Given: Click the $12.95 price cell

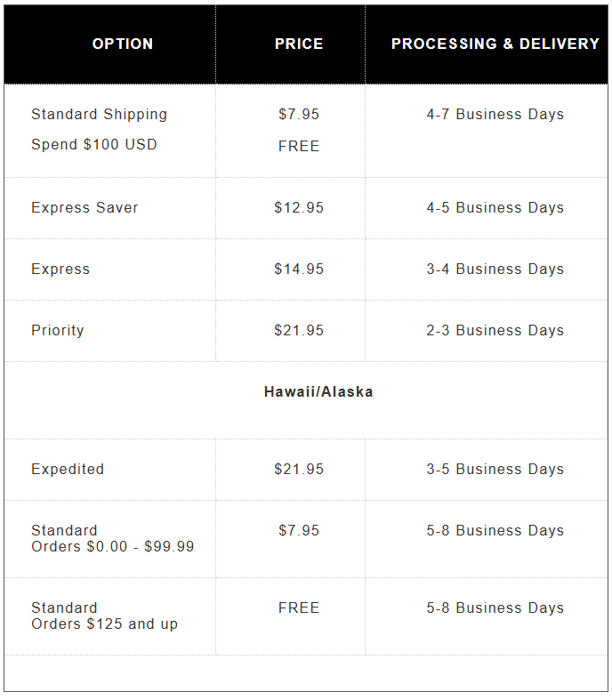Looking at the screenshot, I should (x=299, y=207).
